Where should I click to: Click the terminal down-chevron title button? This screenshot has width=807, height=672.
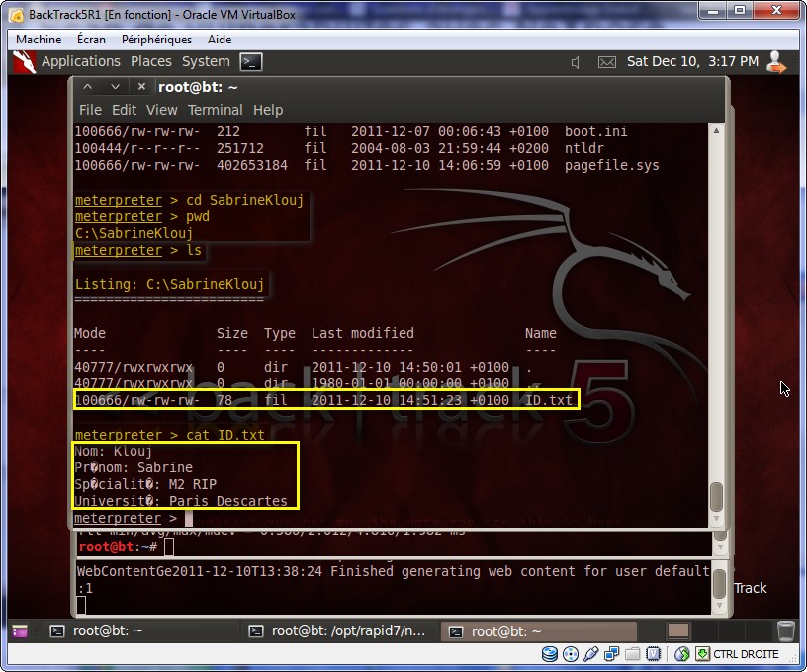[x=116, y=87]
